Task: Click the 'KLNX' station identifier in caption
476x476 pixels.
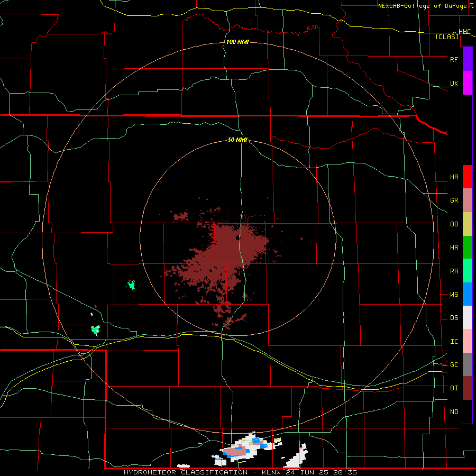Action: point(272,472)
